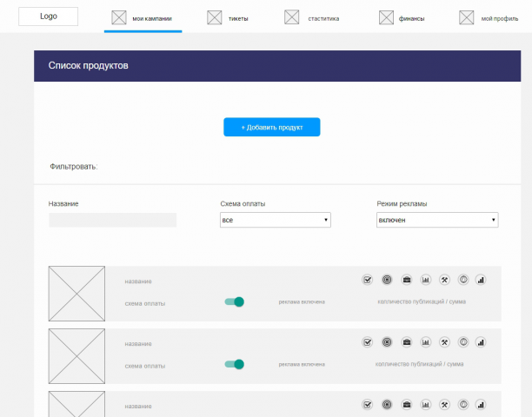Click the globe icon in the second product row

click(x=463, y=342)
